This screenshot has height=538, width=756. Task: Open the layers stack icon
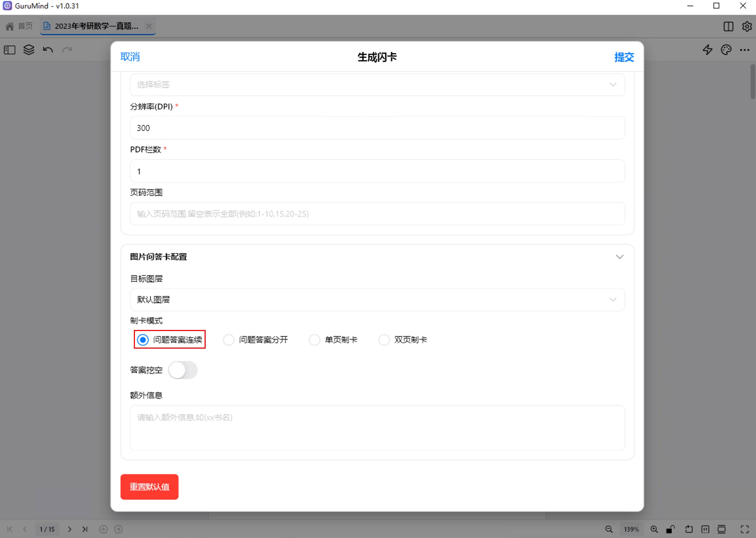29,50
